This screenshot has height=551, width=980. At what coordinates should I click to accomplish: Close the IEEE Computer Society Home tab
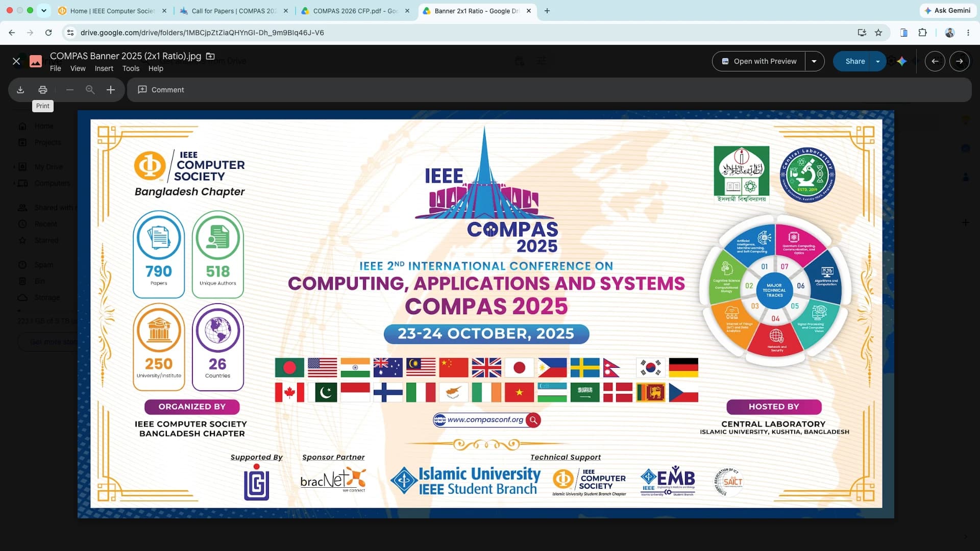(x=164, y=11)
